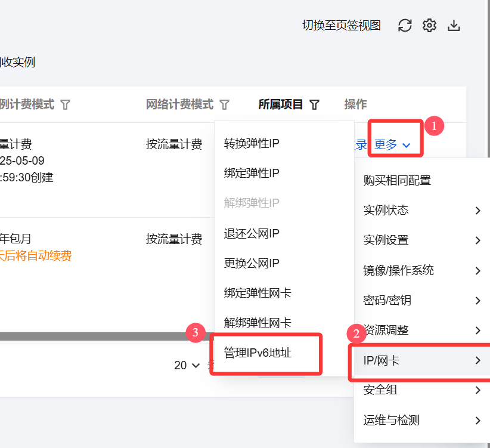Expand the 安全组 submenu

pos(422,390)
